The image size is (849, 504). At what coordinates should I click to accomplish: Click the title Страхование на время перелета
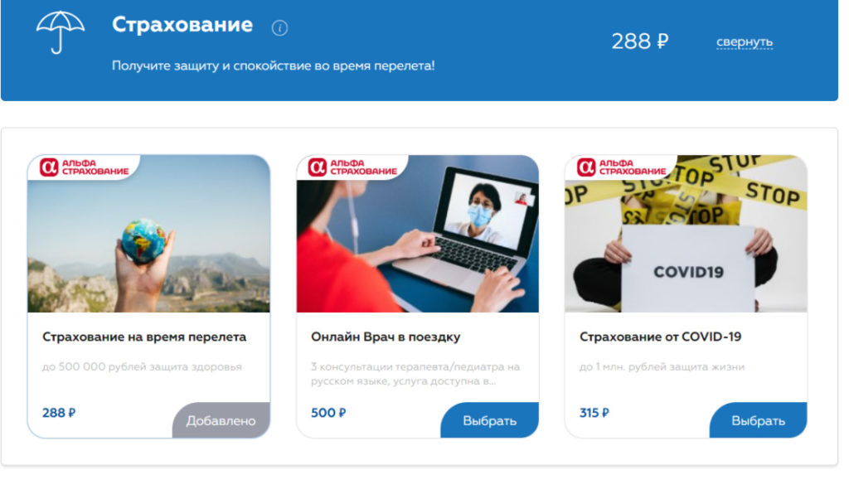pyautogui.click(x=144, y=337)
